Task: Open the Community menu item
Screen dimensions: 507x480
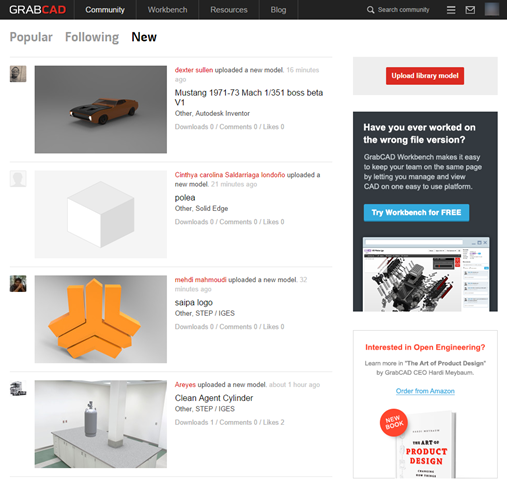Action: [x=105, y=10]
